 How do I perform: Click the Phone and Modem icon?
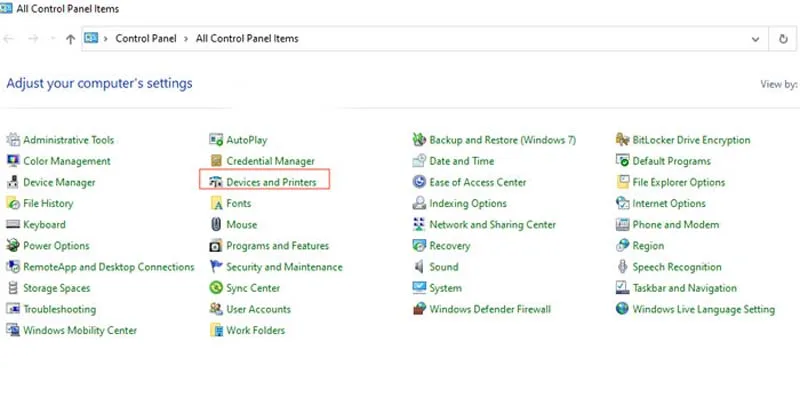pyautogui.click(x=622, y=225)
